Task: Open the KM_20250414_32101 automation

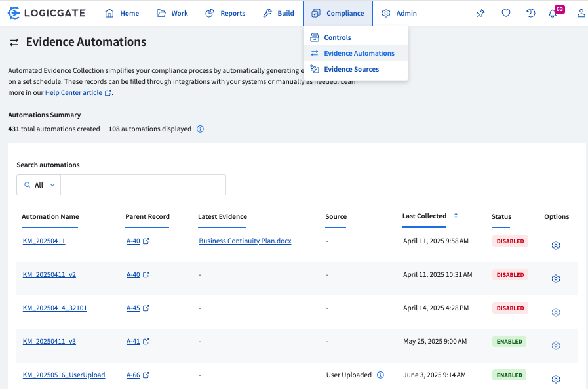Action: tap(55, 308)
